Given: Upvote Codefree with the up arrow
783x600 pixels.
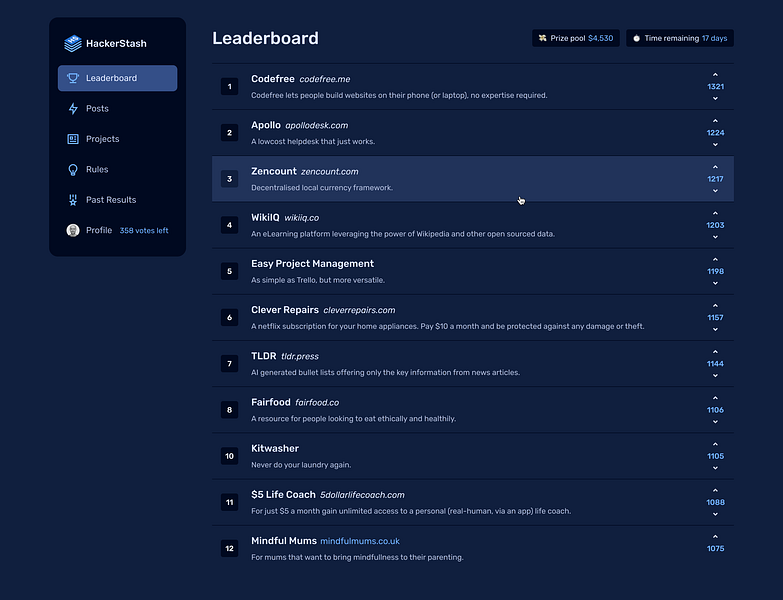Looking at the screenshot, I should (715, 75).
